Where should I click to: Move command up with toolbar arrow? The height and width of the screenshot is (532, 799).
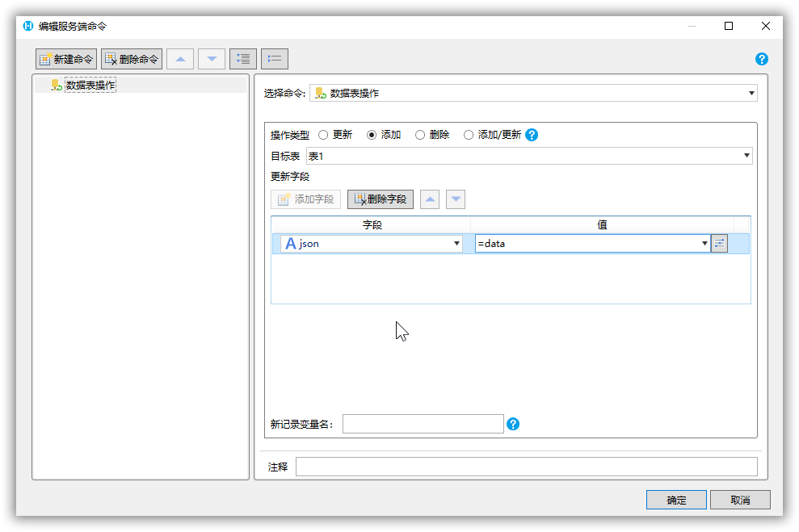pos(180,59)
